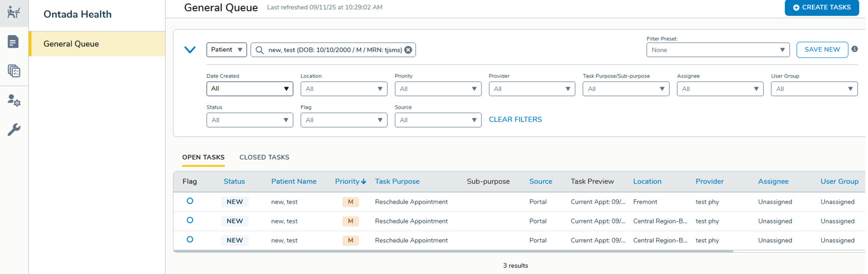This screenshot has width=868, height=274.
Task: Toggle flag circle on the second task row
Action: 190,220
